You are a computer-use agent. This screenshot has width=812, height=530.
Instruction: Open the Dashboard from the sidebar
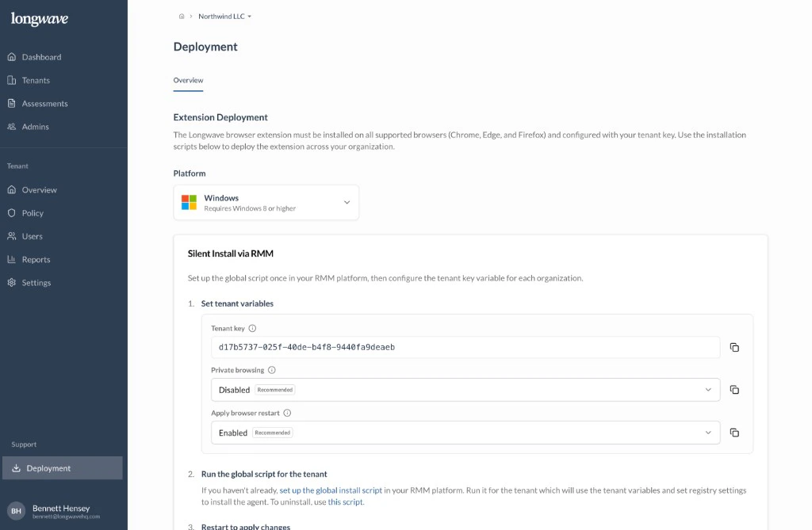pos(41,56)
